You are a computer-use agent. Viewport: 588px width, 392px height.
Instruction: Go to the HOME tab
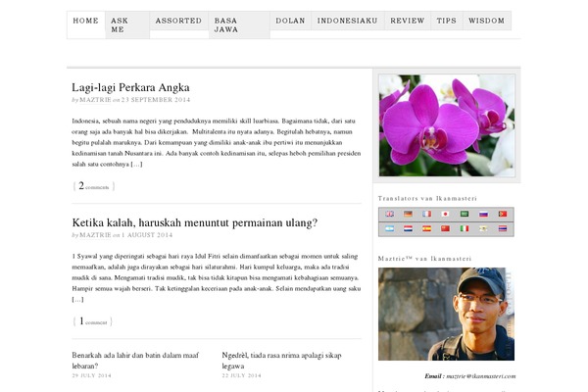tap(86, 21)
